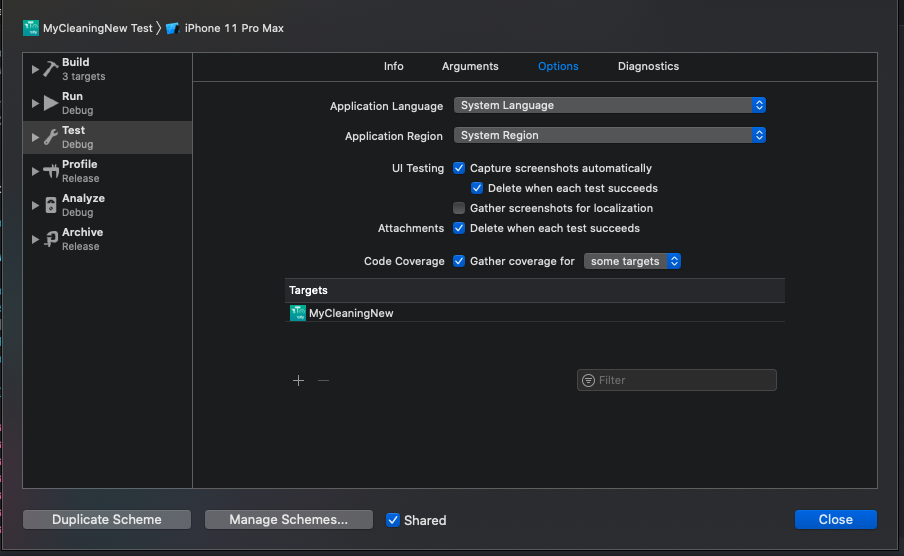Remove target with the minus button
Viewport: 904px width, 556px height.
323,380
